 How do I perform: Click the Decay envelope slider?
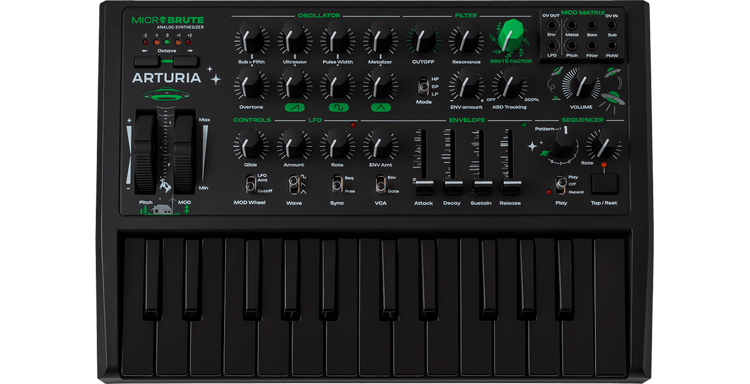(x=452, y=186)
